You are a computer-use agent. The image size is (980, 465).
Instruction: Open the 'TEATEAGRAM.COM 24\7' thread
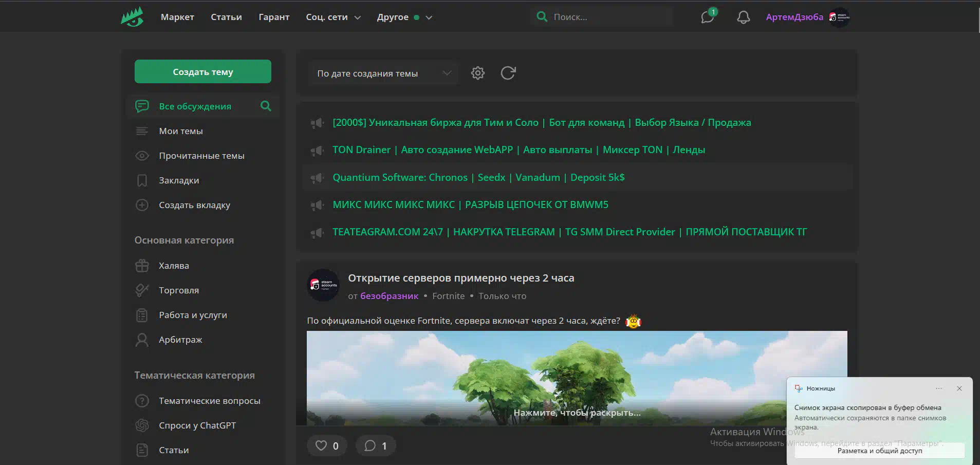click(x=569, y=232)
